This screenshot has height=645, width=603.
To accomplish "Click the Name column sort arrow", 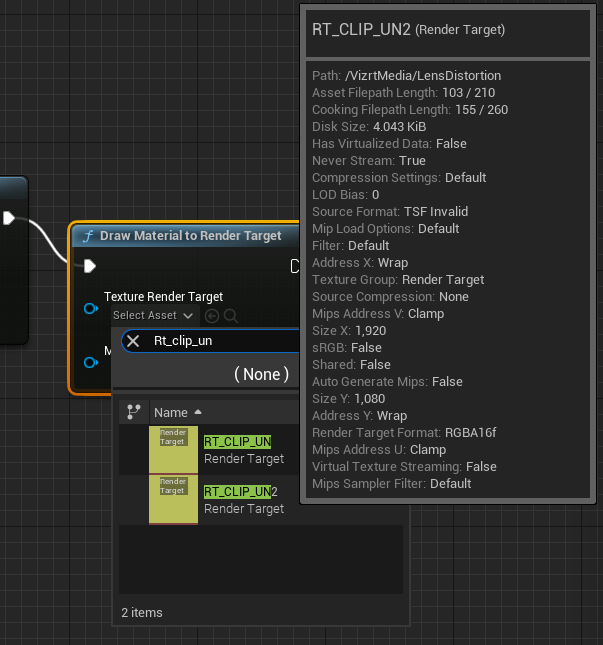I will 197,412.
